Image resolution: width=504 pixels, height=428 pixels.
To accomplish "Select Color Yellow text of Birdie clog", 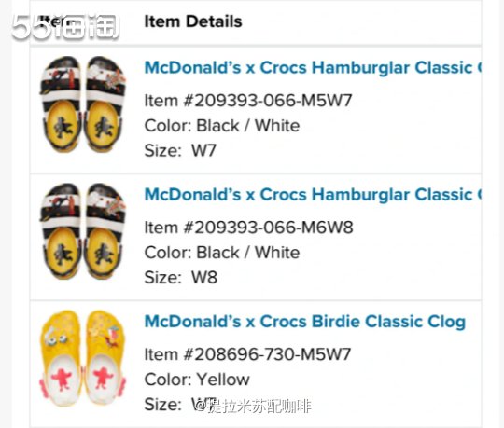I will pyautogui.click(x=197, y=380).
